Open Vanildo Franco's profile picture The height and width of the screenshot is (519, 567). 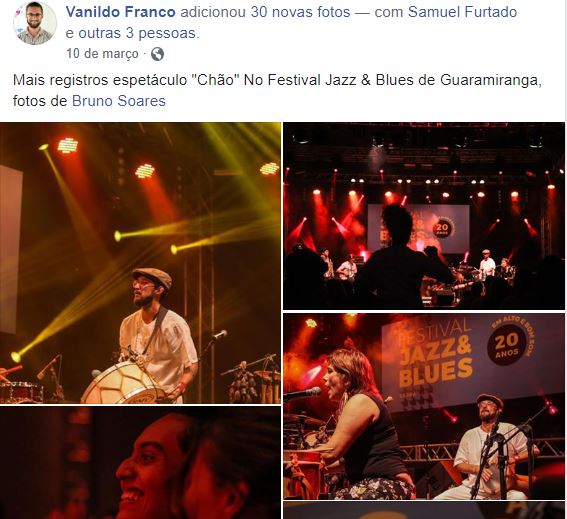tap(35, 24)
